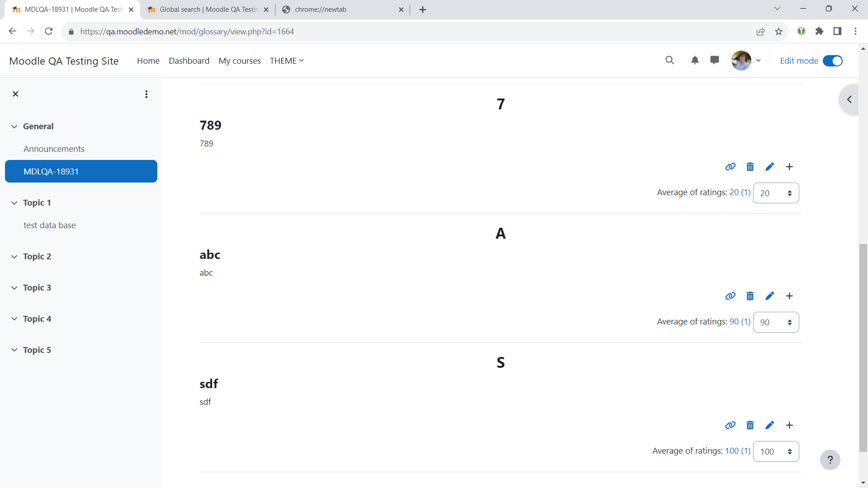Collapse the Topic 4 section

coord(14,319)
